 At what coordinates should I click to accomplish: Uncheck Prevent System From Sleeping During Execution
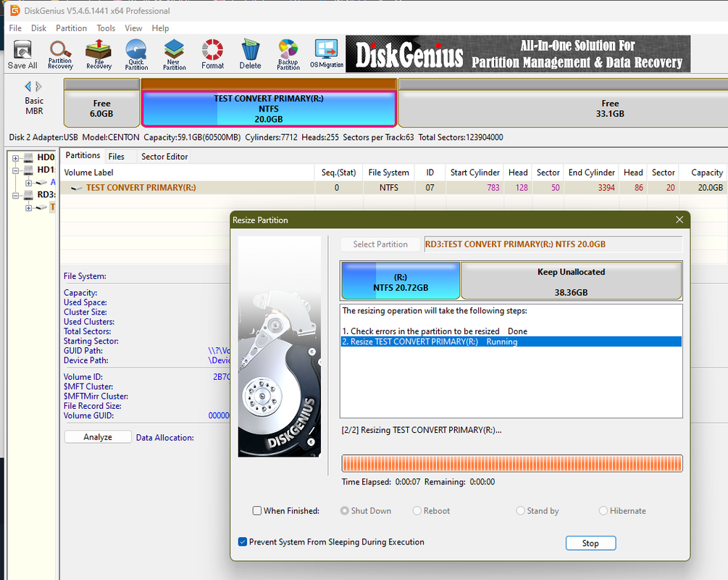[x=243, y=542]
